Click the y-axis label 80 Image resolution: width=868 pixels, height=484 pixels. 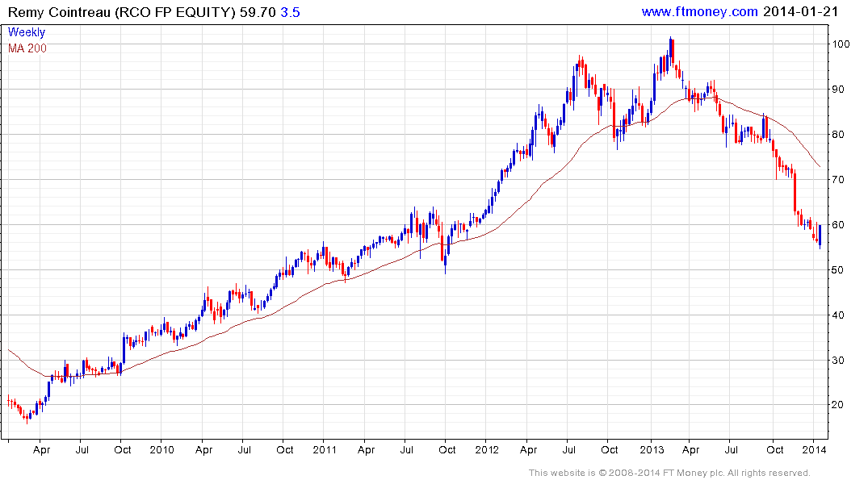click(x=838, y=135)
